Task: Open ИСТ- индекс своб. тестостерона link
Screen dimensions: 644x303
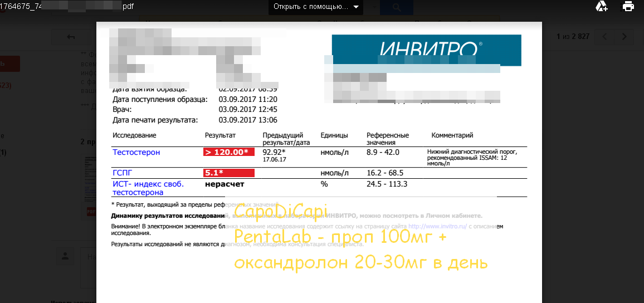Action: [x=148, y=188]
